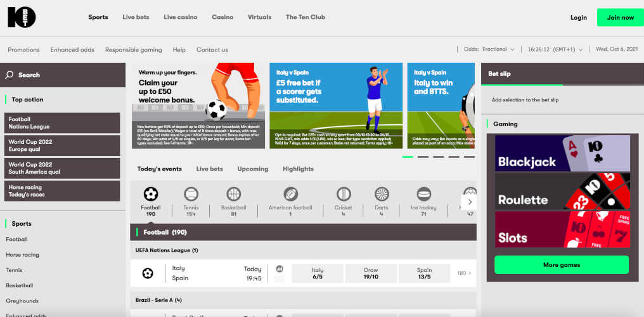Open the Odds Fractional dropdown
This screenshot has height=317, width=644.
489,49
